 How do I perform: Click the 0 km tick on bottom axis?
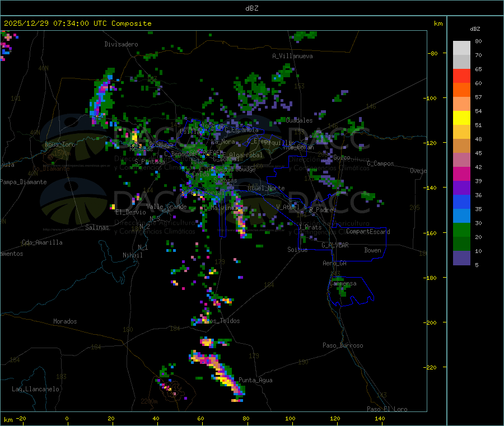point(67,418)
